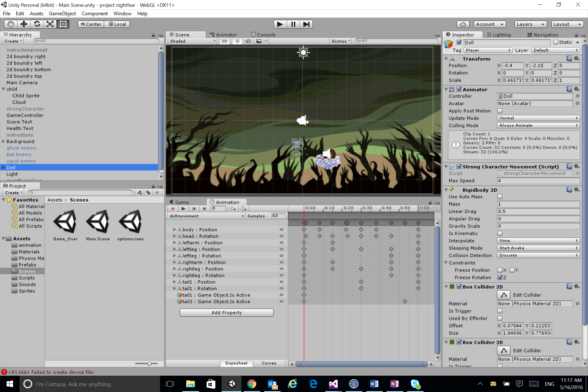Search project by type icon

click(140, 192)
